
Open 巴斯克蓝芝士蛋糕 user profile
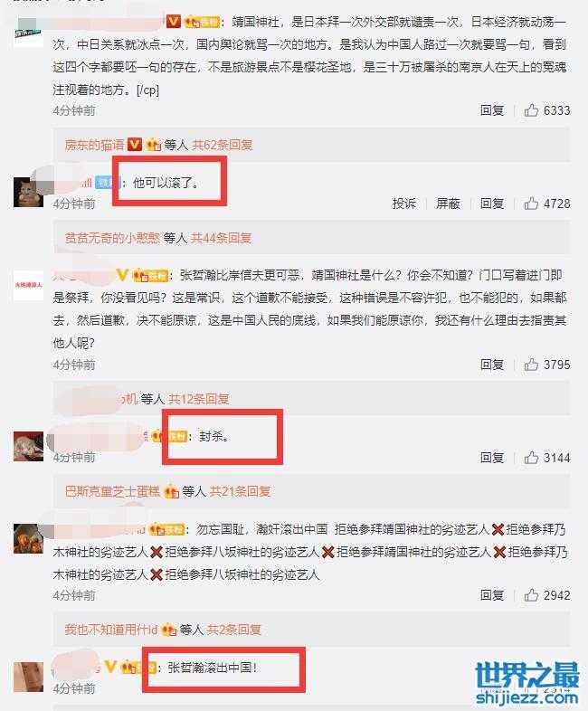coord(112,491)
